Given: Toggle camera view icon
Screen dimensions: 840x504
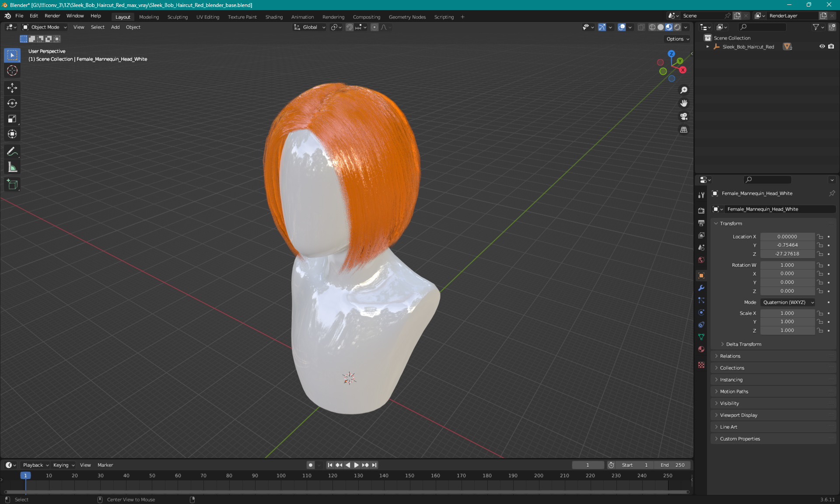Looking at the screenshot, I should point(683,116).
